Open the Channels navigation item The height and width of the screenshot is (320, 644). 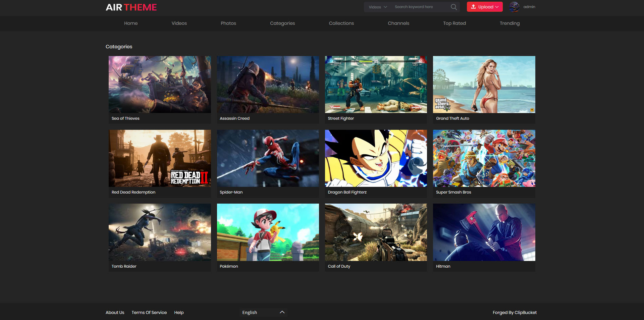398,23
